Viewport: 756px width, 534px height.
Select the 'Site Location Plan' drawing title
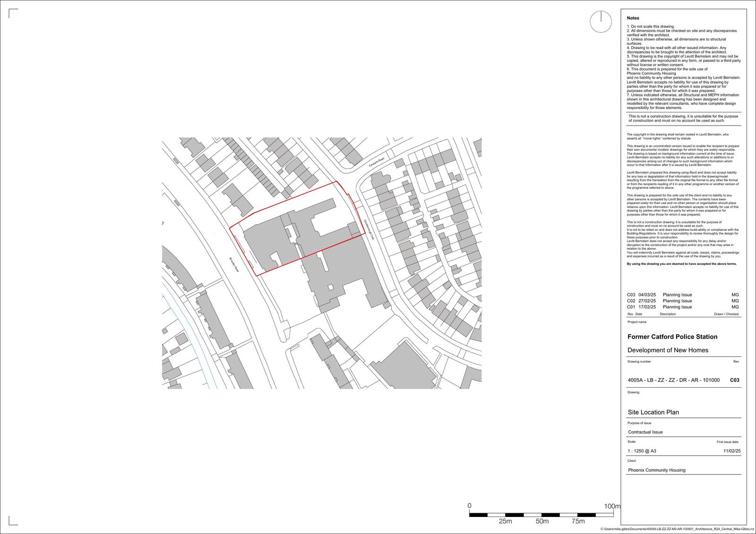pyautogui.click(x=653, y=412)
